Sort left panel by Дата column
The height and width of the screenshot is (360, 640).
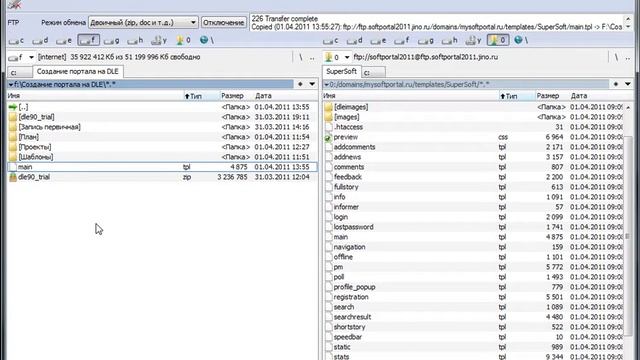click(x=285, y=96)
